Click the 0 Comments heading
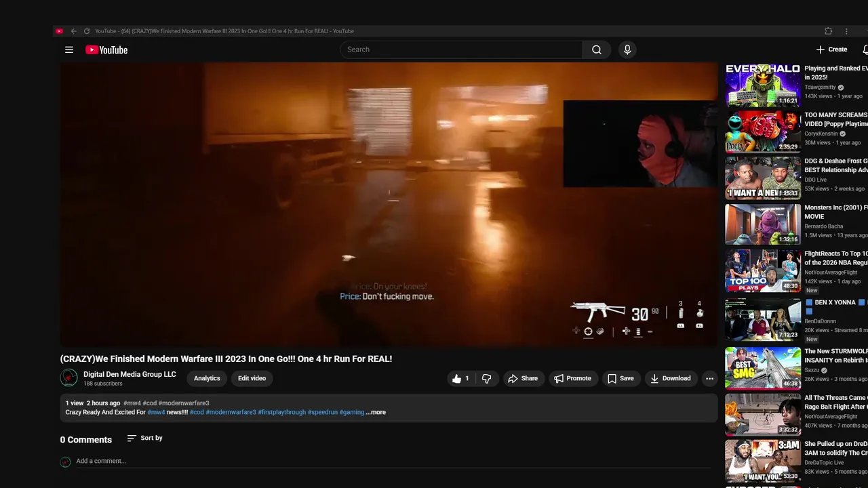868x488 pixels. click(86, 440)
